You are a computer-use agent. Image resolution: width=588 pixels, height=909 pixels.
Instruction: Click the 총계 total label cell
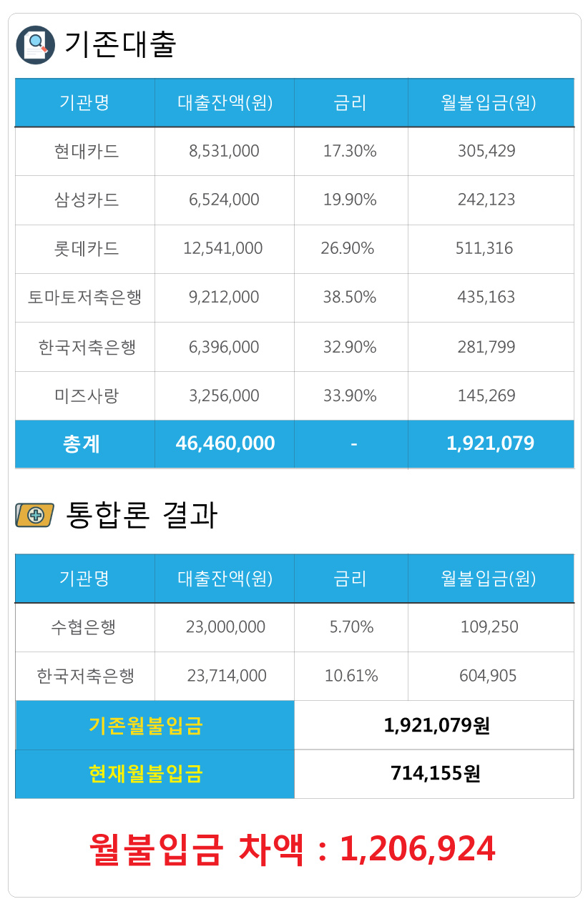85,443
